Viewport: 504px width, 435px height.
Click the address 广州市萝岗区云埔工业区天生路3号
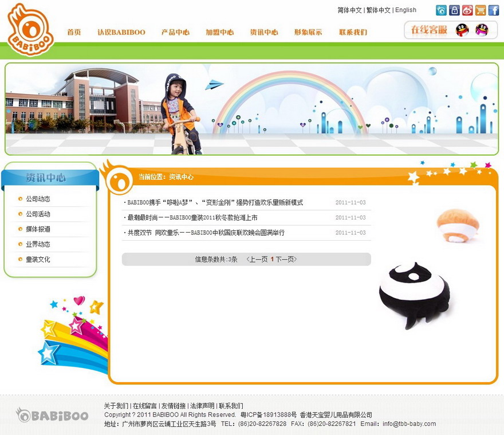pyautogui.click(x=169, y=424)
